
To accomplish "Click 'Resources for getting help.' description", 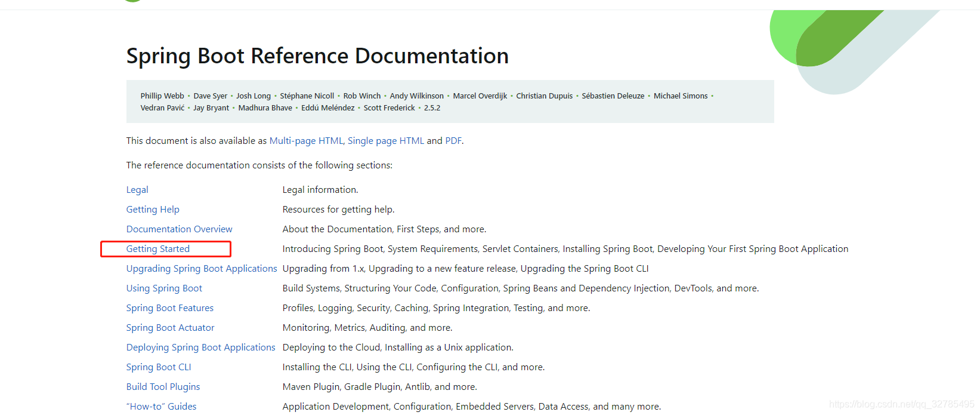I will click(x=339, y=210).
